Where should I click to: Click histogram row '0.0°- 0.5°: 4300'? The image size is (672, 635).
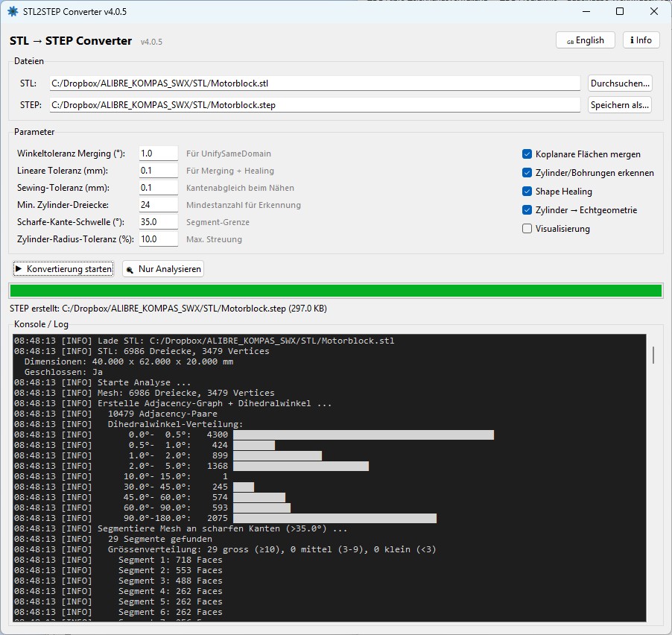coord(254,435)
